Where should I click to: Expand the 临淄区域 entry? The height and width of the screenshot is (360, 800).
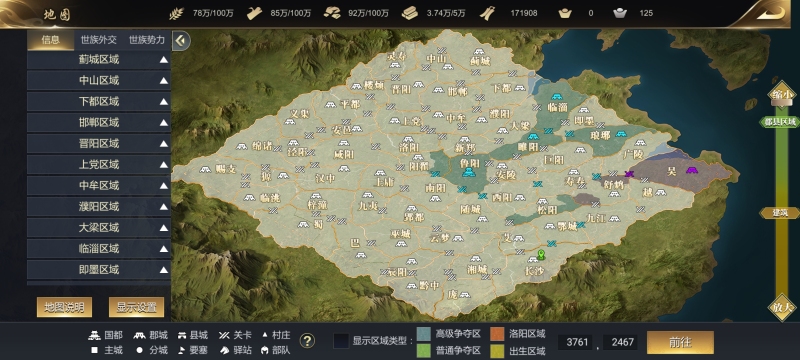pyautogui.click(x=98, y=249)
